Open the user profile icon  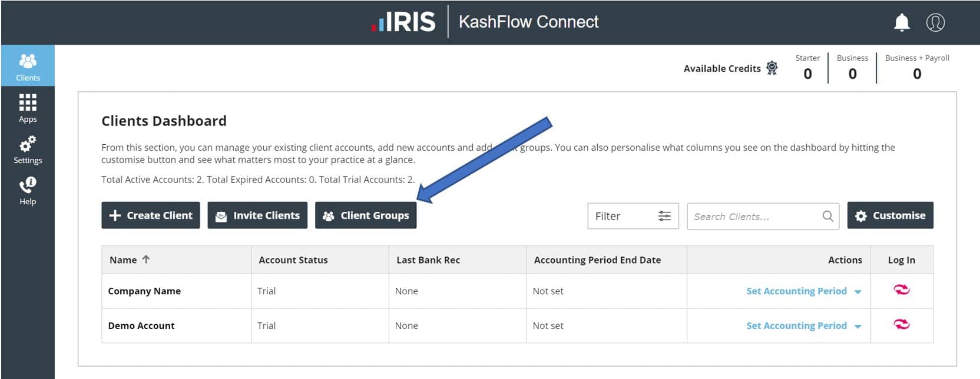pos(935,22)
